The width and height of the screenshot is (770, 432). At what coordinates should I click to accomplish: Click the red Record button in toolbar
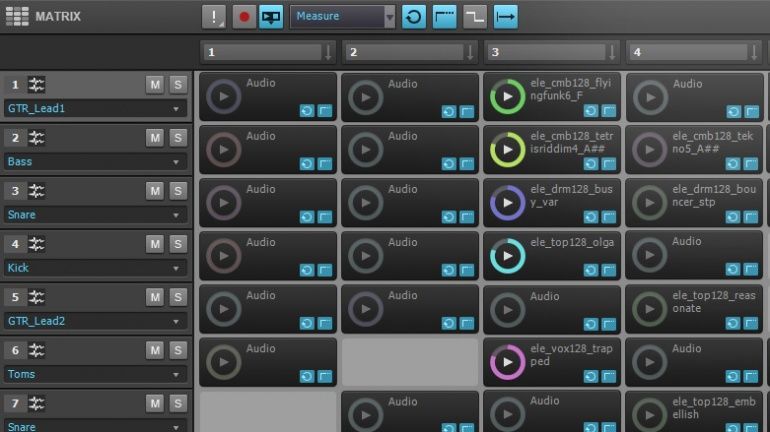[x=243, y=16]
